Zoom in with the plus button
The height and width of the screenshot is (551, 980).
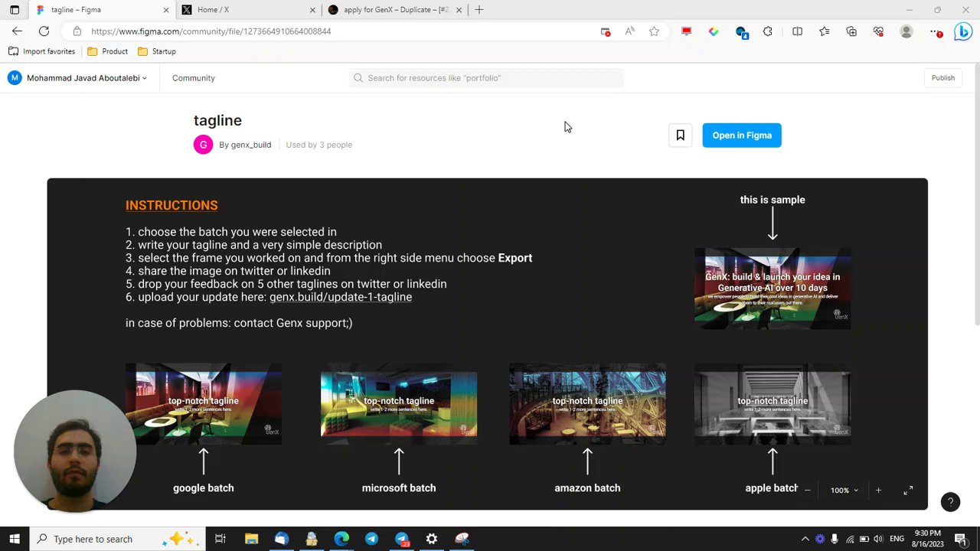point(878,490)
